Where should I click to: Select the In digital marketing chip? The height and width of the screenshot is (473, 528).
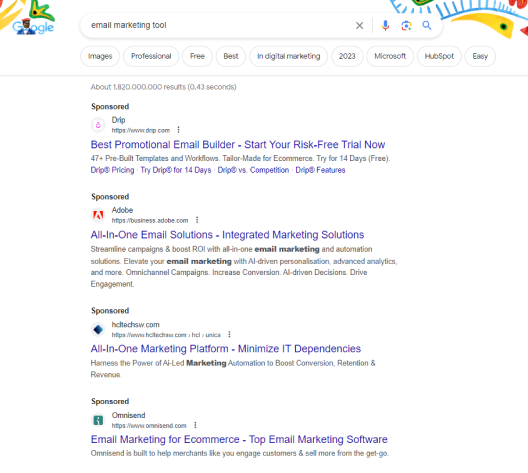pyautogui.click(x=289, y=56)
